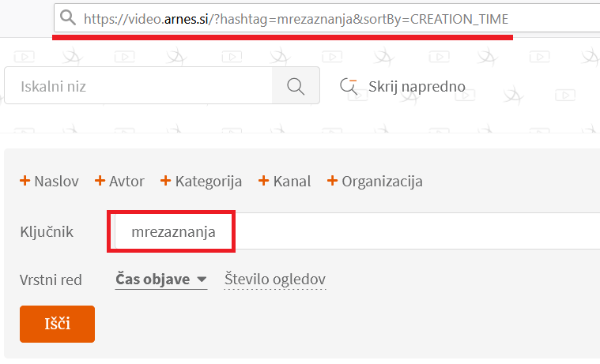Sort results by Število ogledov
600x364 pixels.
pyautogui.click(x=275, y=279)
